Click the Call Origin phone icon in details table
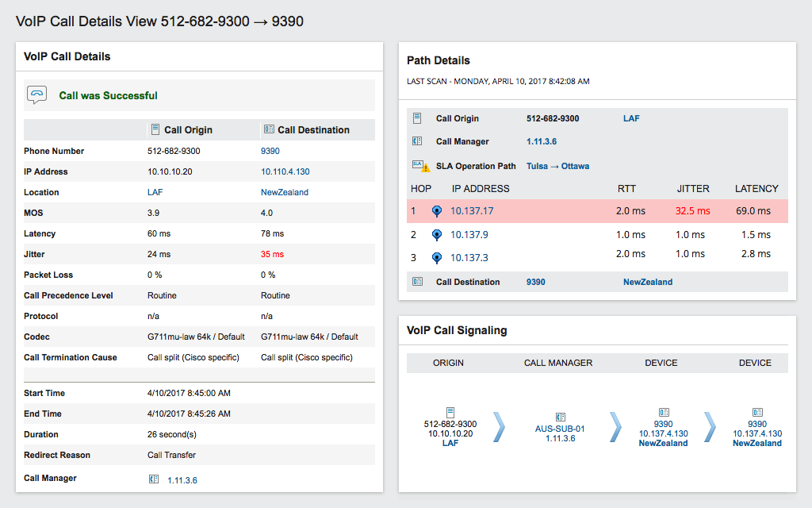 (154, 129)
